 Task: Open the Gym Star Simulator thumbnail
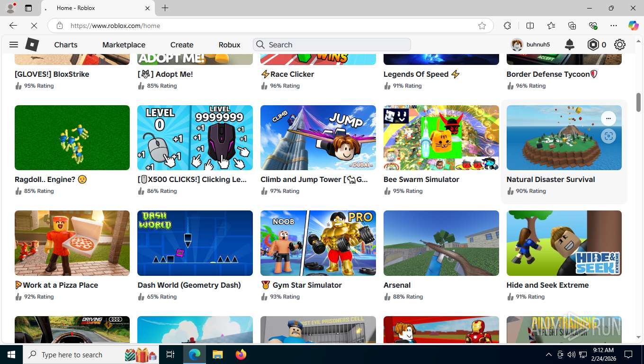318,243
